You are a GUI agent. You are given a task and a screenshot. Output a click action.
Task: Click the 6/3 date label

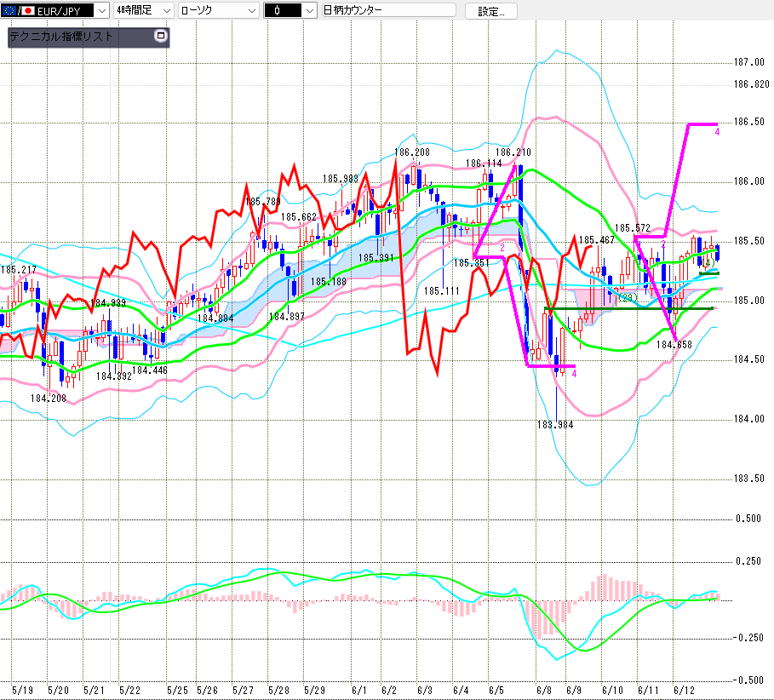[x=425, y=690]
